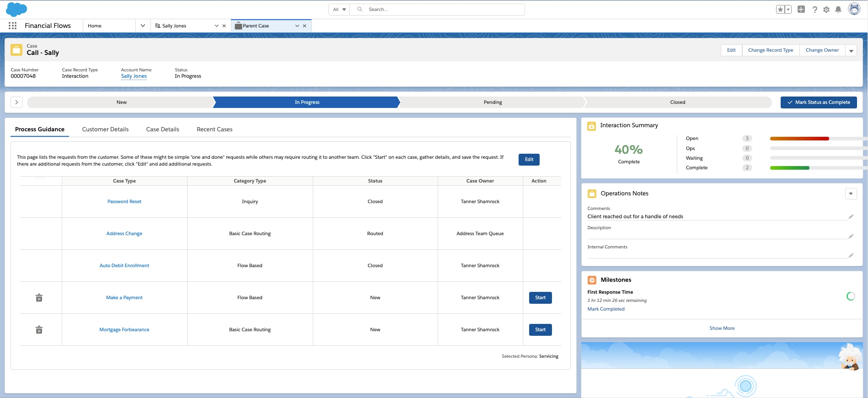Open the App Launcher grid icon
Image resolution: width=868 pixels, height=398 pixels.
tap(12, 26)
